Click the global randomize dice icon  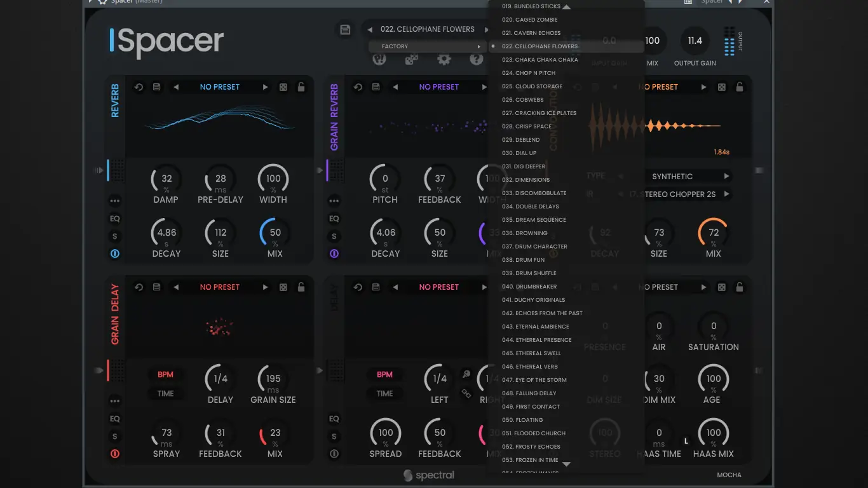(x=412, y=59)
